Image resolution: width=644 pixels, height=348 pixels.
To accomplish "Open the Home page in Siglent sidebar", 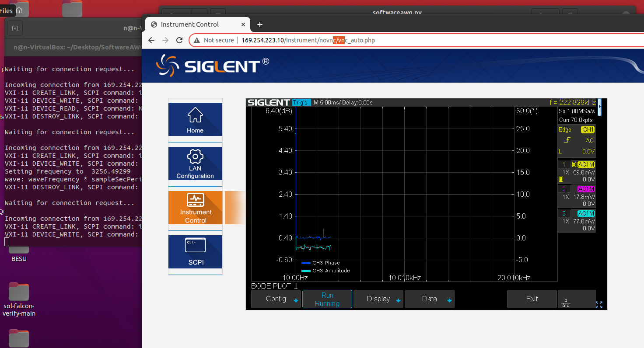I will pos(195,119).
